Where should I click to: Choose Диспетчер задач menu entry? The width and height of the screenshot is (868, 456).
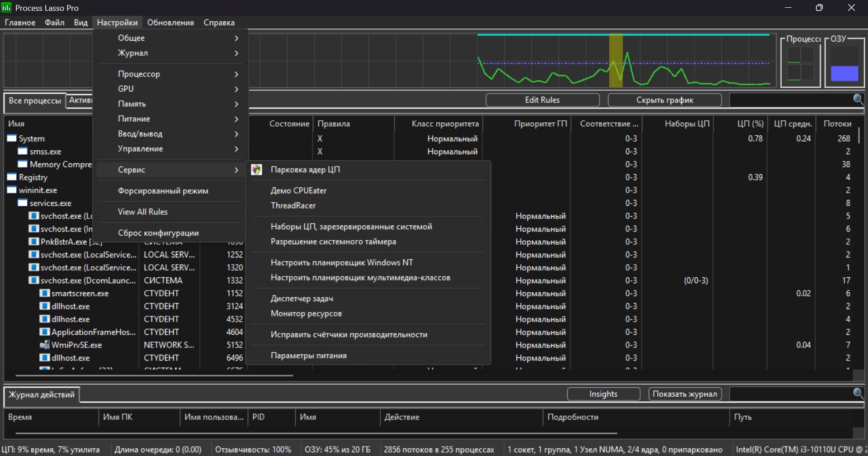[x=302, y=299]
